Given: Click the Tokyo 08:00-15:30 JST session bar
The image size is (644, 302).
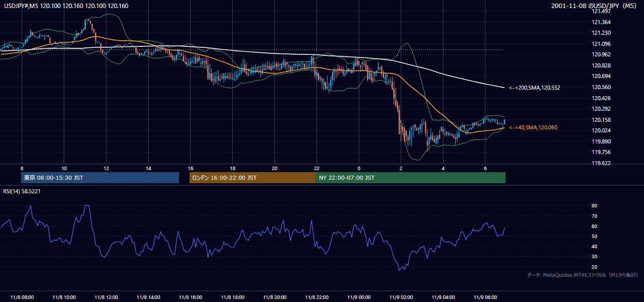Looking at the screenshot, I should coord(100,178).
